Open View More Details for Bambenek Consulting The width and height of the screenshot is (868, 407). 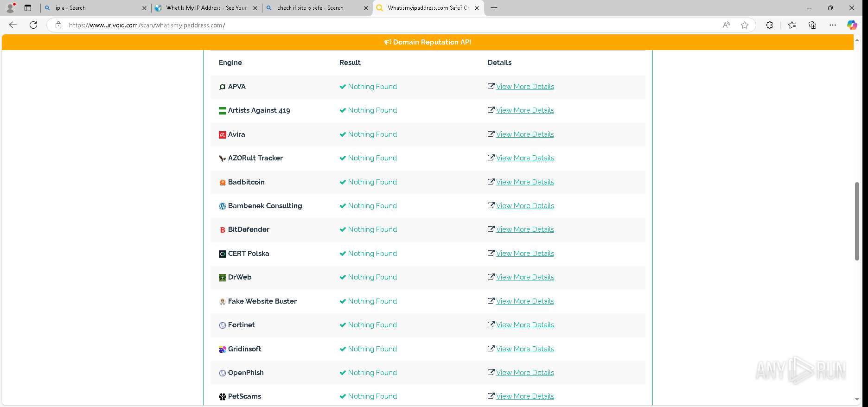coord(525,206)
